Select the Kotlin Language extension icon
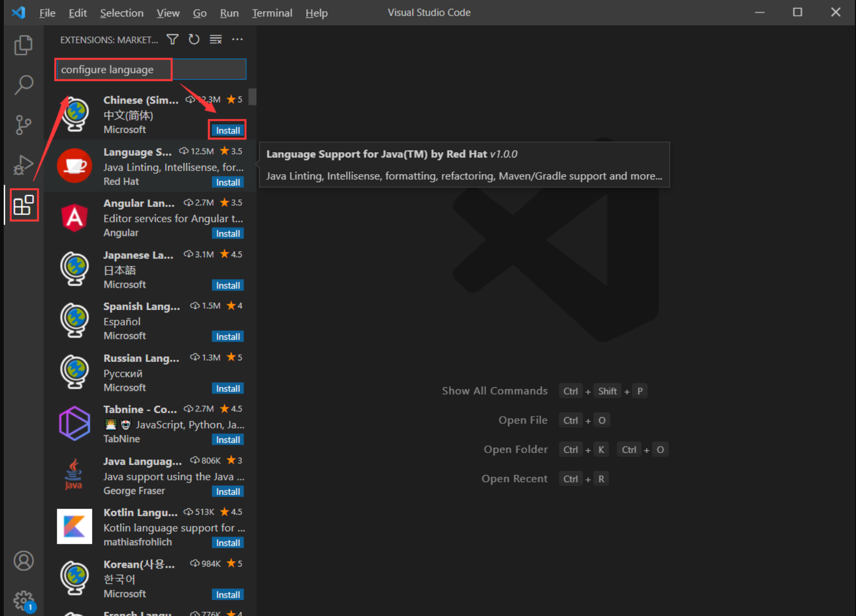The image size is (856, 616). [x=75, y=526]
